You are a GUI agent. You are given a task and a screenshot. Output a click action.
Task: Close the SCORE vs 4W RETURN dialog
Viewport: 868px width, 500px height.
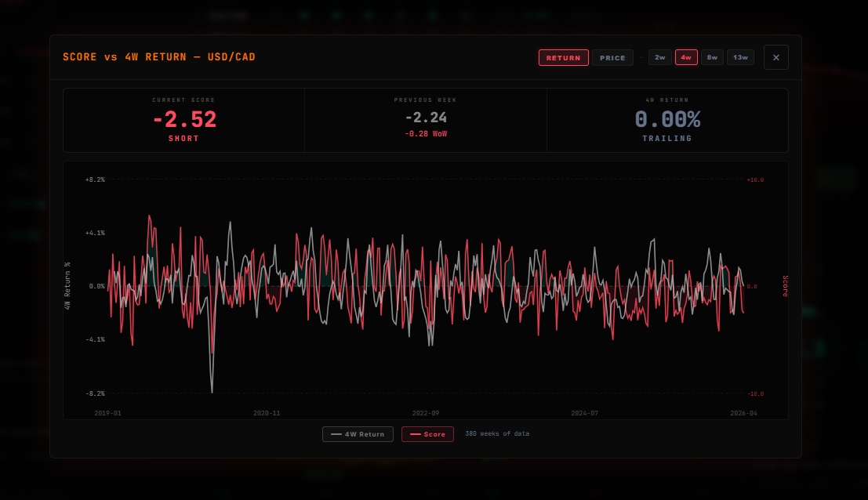point(775,57)
